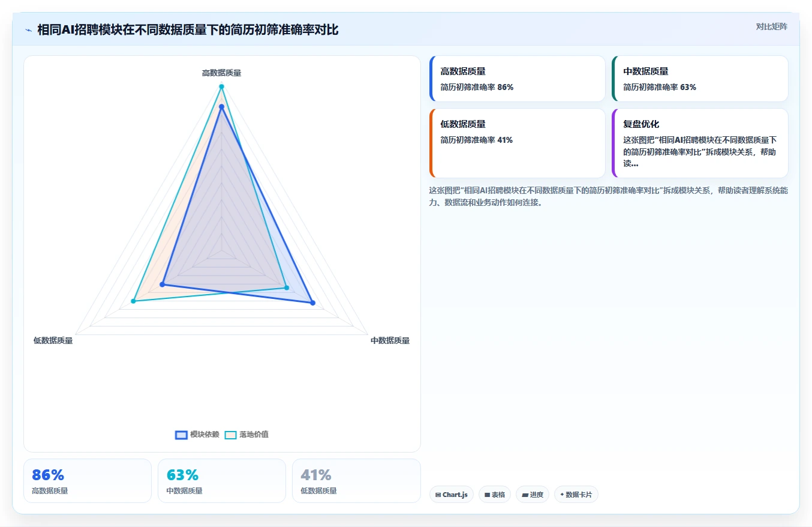Open the 复盘优化 info card
This screenshot has width=812, height=527.
click(700, 143)
